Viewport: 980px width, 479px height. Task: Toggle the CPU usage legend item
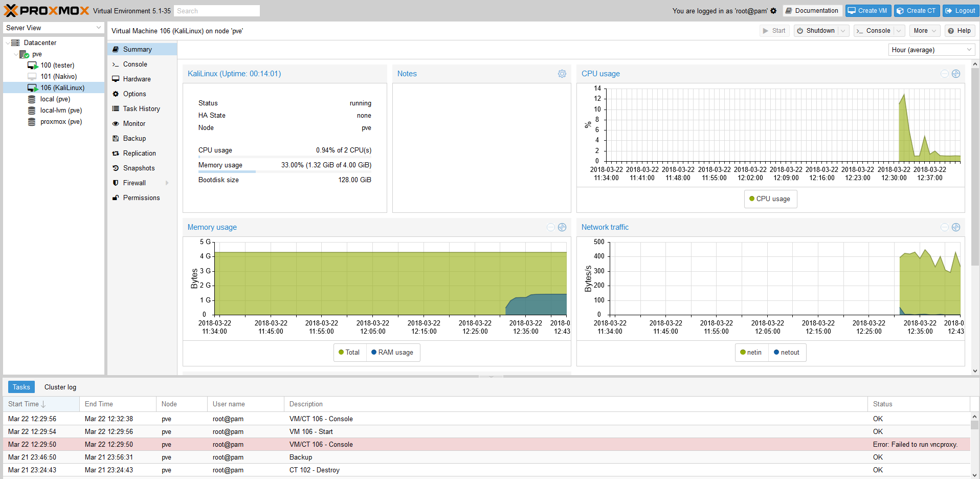click(x=770, y=199)
